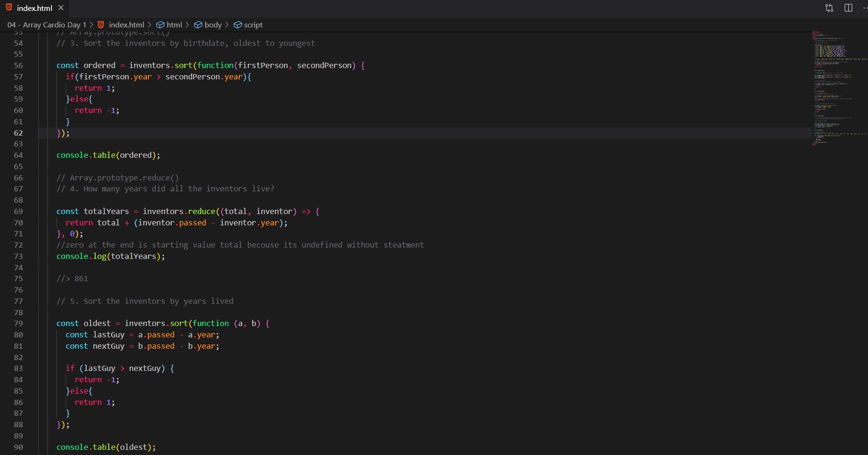Click 'oldest' in const oldest declaration

point(97,323)
